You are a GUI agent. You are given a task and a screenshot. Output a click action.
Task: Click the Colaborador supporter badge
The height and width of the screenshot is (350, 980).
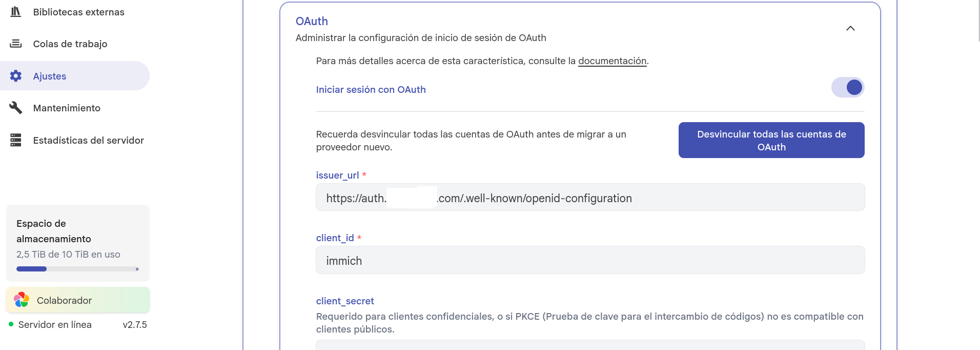[x=78, y=300]
